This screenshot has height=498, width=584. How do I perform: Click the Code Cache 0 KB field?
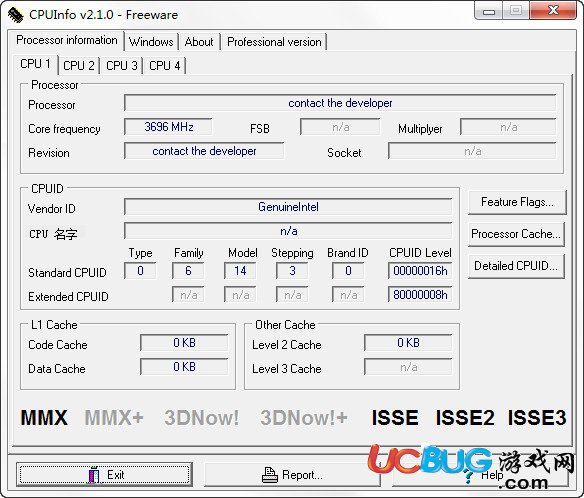[x=184, y=343]
